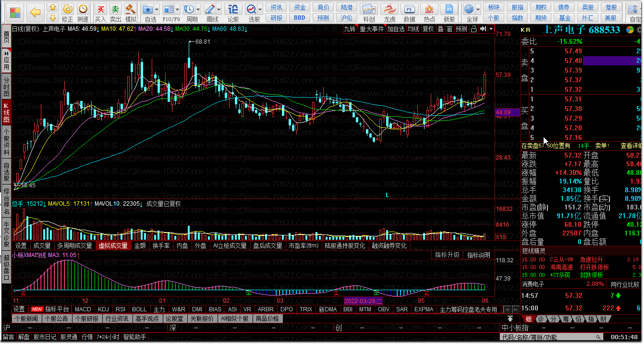Image resolution: width=644 pixels, height=344 pixels.
Task: Click the 指标说明 button
Action: (479, 255)
